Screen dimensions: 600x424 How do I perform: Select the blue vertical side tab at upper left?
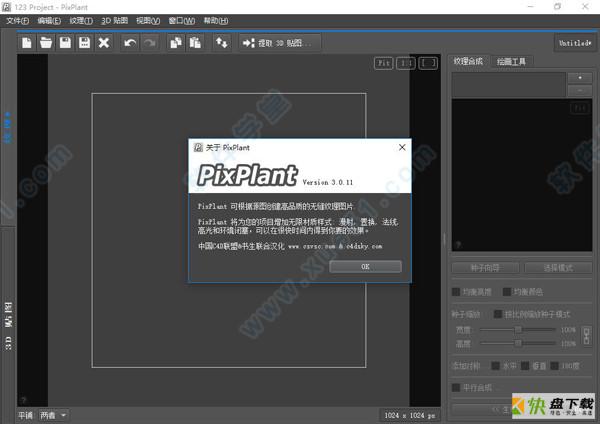click(x=8, y=127)
